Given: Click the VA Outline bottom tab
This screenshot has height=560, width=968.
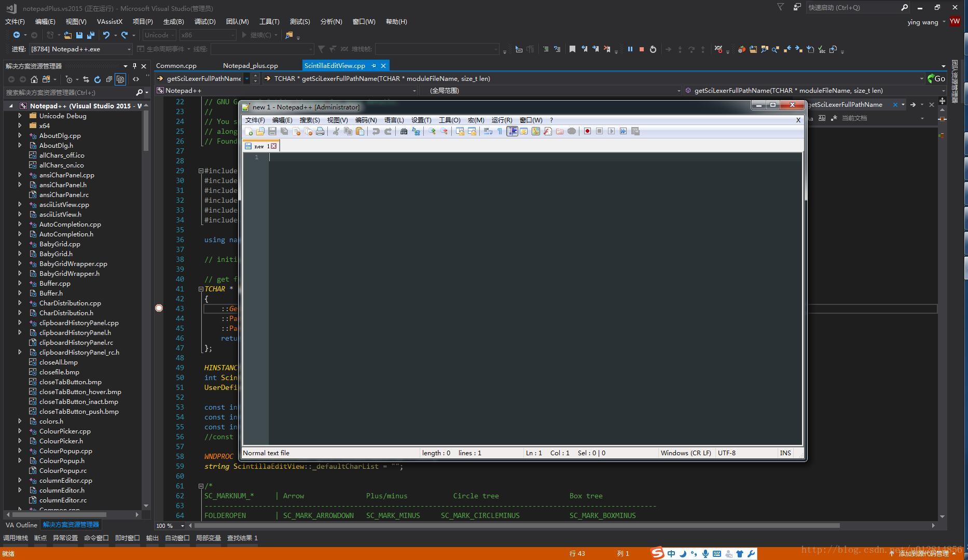Looking at the screenshot, I should coord(21,525).
